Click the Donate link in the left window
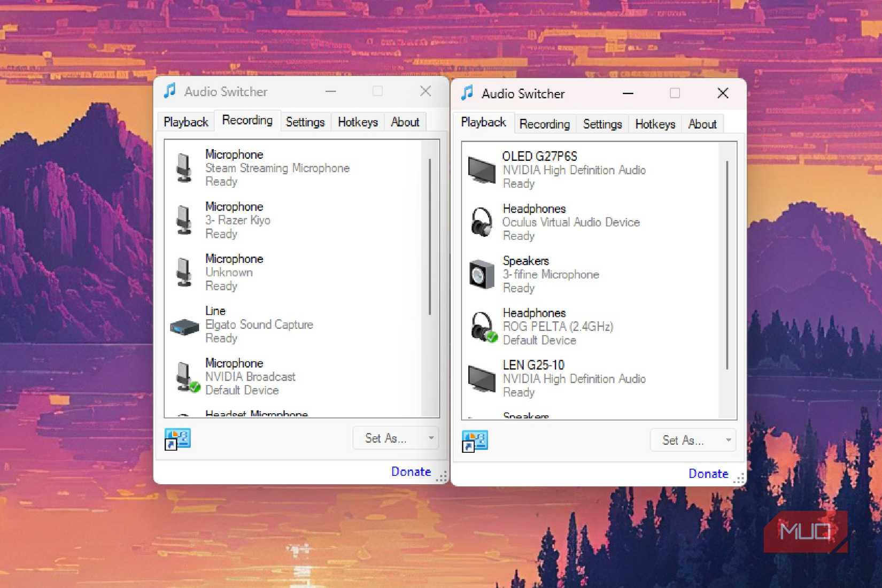The width and height of the screenshot is (882, 588). [411, 471]
